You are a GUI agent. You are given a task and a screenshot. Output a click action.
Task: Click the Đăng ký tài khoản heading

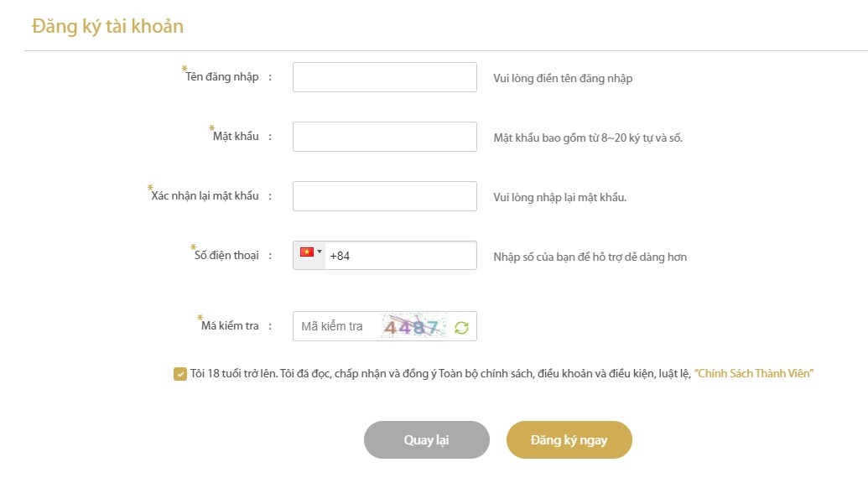pyautogui.click(x=107, y=27)
